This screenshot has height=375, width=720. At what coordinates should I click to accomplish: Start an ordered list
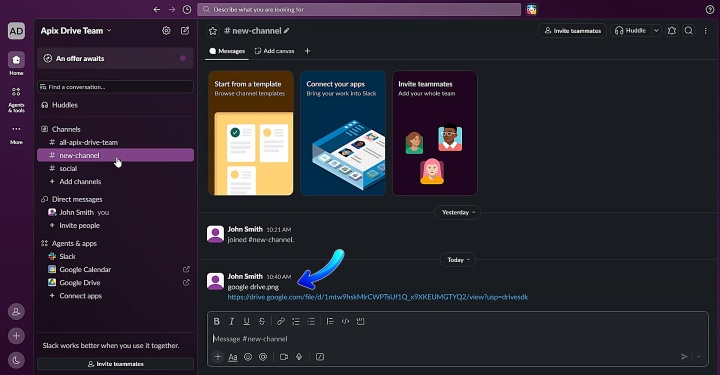point(296,321)
